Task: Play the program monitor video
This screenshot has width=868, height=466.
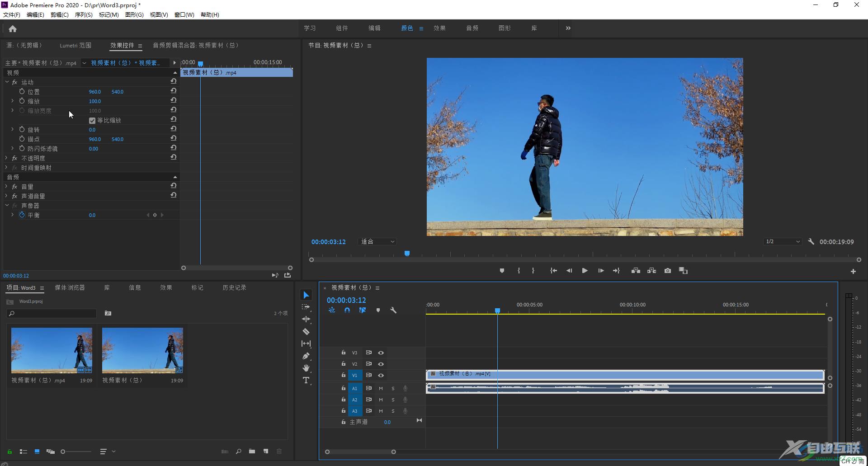Action: (585, 271)
